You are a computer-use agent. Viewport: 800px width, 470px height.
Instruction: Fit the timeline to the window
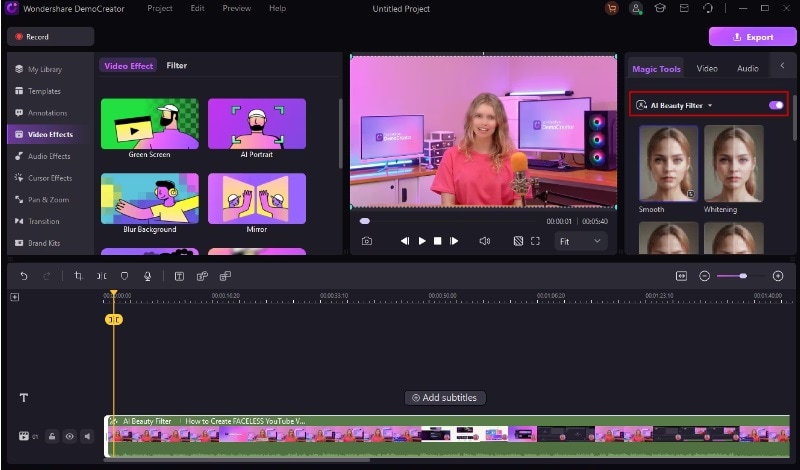681,276
